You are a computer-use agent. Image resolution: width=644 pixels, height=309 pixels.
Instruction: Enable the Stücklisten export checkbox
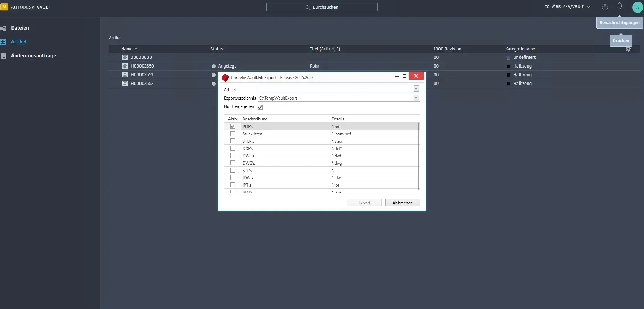(x=233, y=134)
